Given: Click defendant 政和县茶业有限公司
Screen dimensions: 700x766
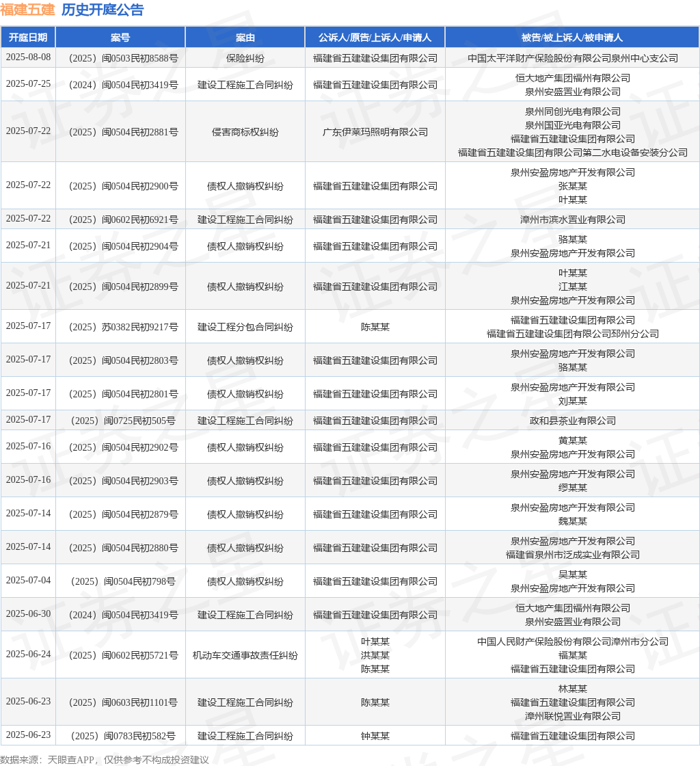Looking at the screenshot, I should pyautogui.click(x=573, y=421).
